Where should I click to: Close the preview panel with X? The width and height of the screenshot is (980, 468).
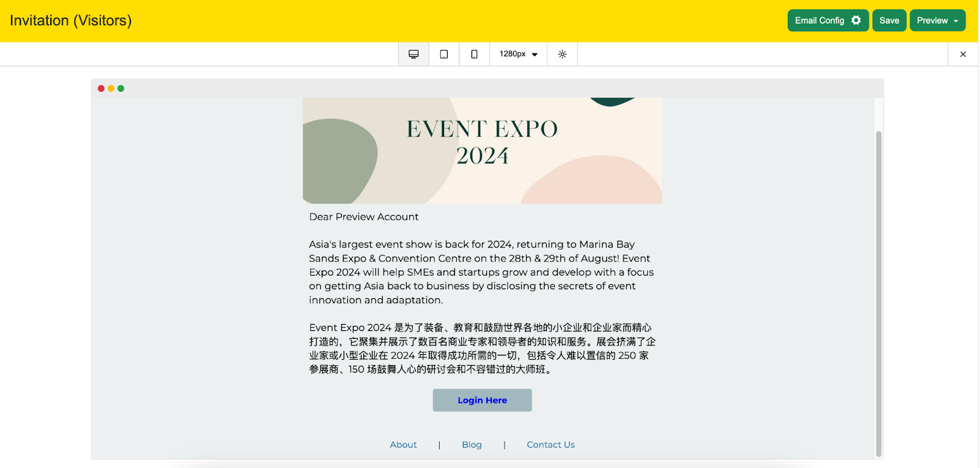963,54
